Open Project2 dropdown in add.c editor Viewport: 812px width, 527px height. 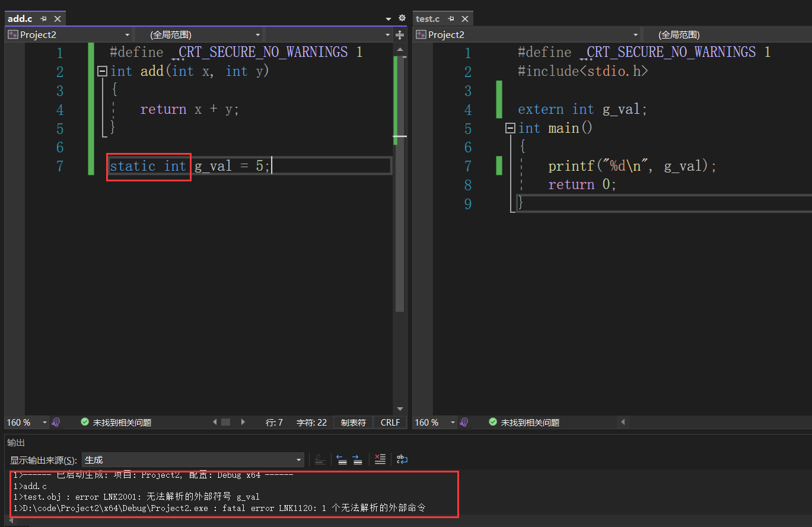(69, 35)
